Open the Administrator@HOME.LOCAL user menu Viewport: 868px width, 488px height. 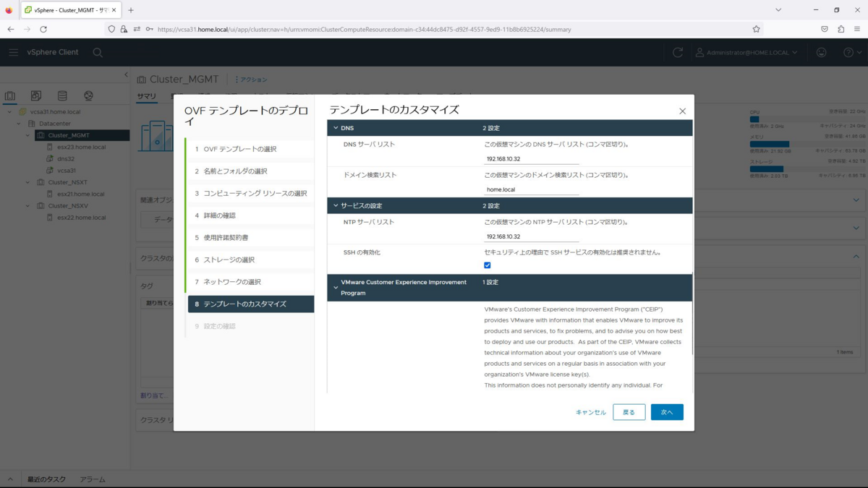(746, 52)
